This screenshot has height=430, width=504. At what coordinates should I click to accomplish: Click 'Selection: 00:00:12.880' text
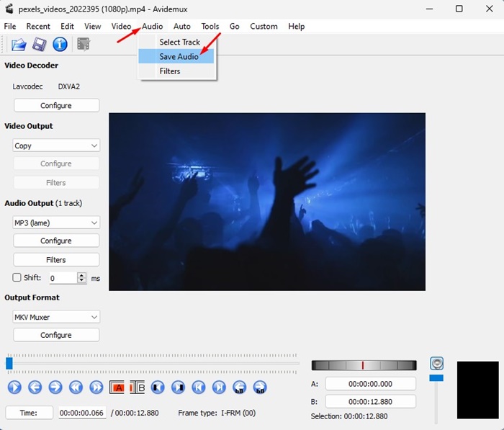pyautogui.click(x=349, y=416)
